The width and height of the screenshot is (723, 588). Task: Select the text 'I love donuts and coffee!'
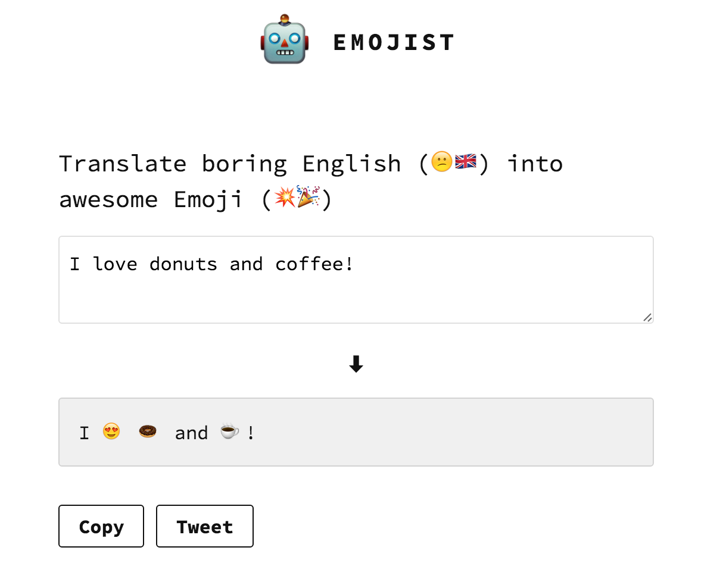coord(211,264)
